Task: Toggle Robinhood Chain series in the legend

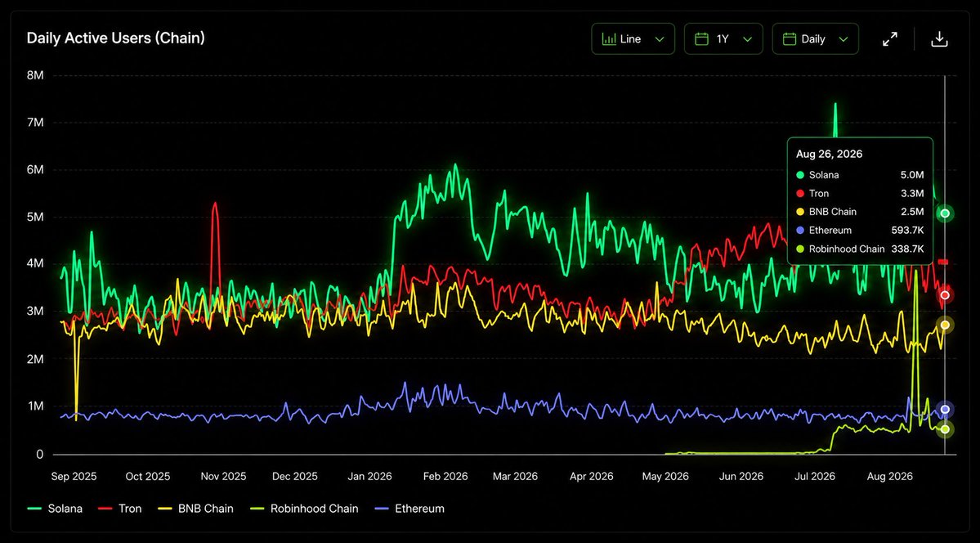Action: pyautogui.click(x=304, y=509)
